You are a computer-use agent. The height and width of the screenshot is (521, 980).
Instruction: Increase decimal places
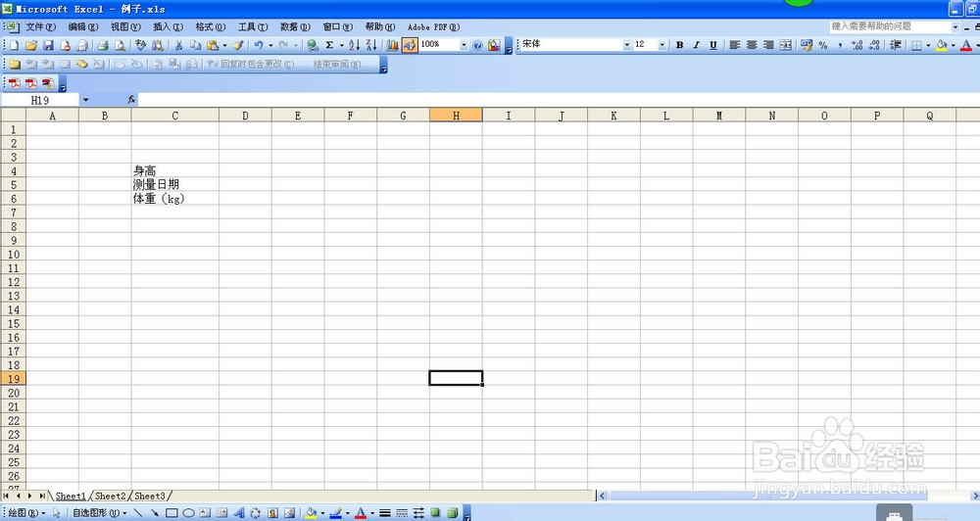tap(857, 45)
